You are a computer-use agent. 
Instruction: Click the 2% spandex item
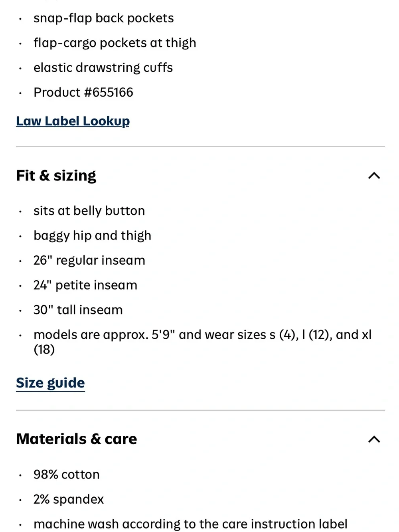[x=69, y=499]
